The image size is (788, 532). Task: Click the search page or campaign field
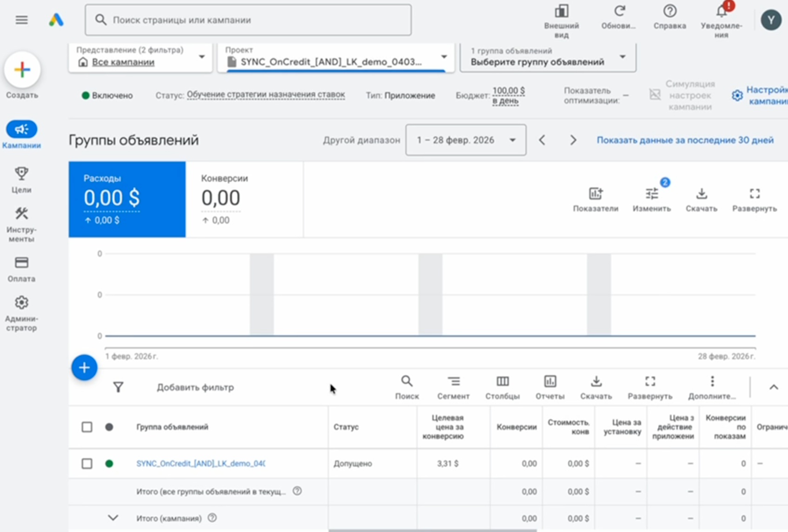(248, 20)
